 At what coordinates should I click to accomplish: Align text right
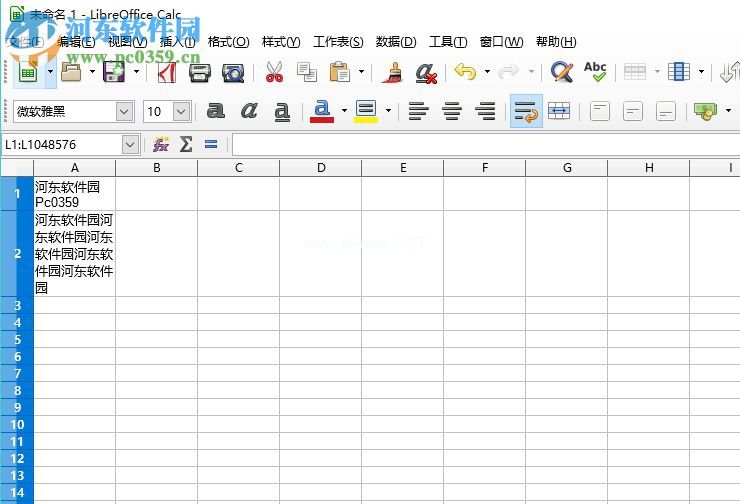tap(485, 111)
